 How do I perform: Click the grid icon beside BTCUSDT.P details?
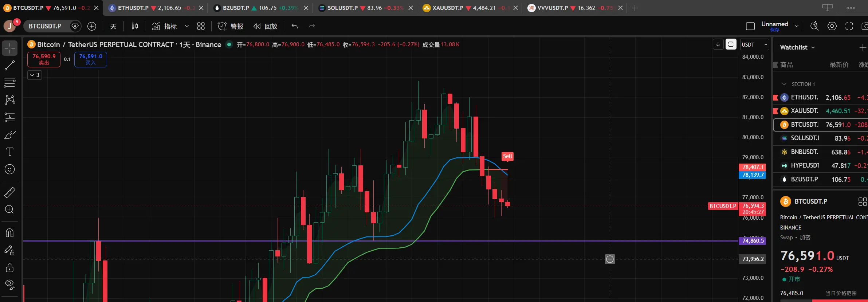click(x=863, y=201)
